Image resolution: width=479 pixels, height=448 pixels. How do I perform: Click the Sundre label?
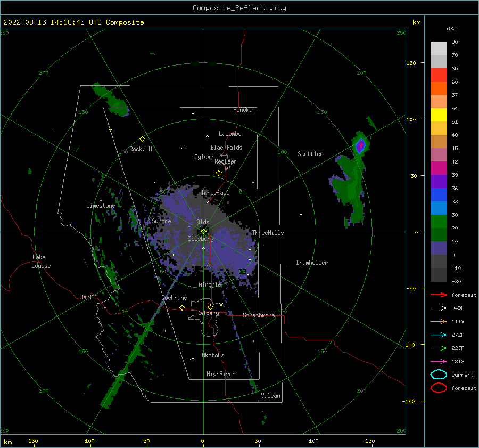161,221
